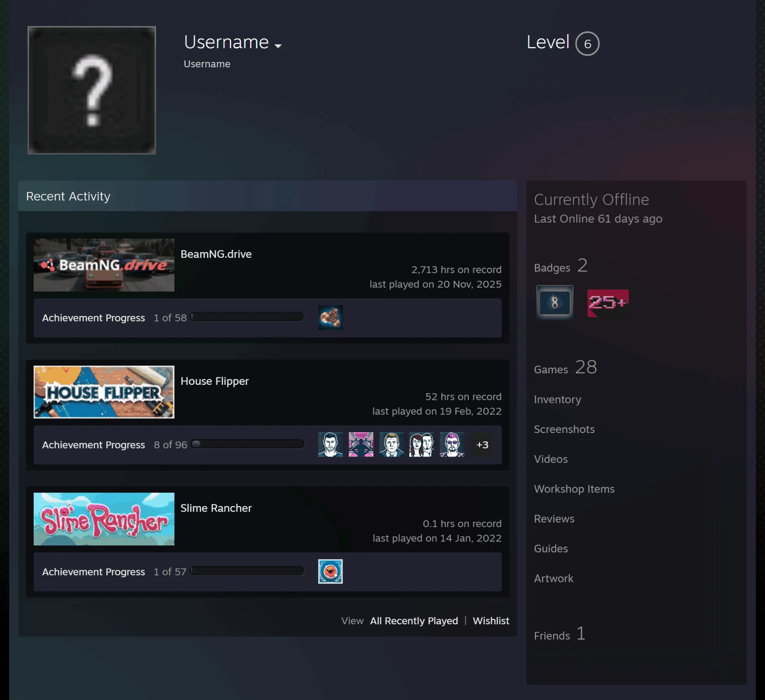Open the BeamNG.drive game banner
765x700 pixels.
[x=104, y=265]
